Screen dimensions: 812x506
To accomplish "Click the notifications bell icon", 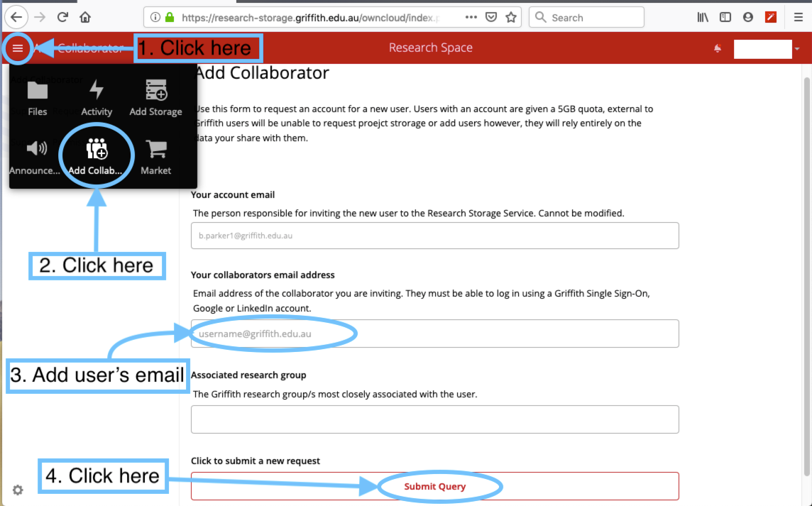I will pyautogui.click(x=718, y=48).
